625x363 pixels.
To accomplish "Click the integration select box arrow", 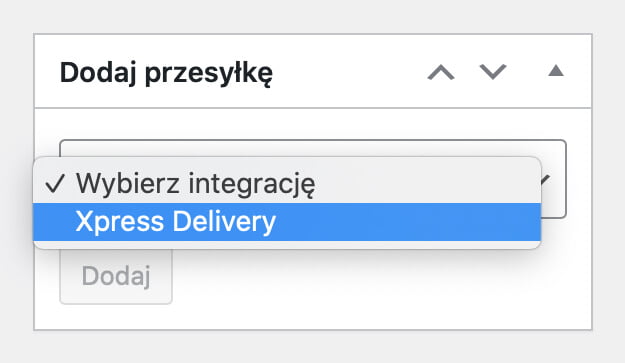I will click(546, 180).
